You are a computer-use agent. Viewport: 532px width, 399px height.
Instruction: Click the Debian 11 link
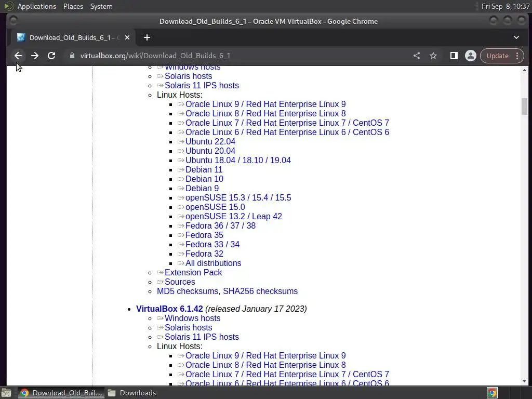204,170
